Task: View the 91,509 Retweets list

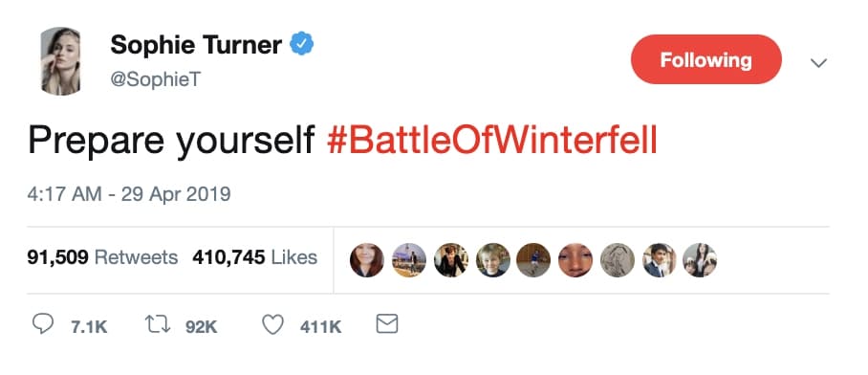Action: [x=102, y=257]
